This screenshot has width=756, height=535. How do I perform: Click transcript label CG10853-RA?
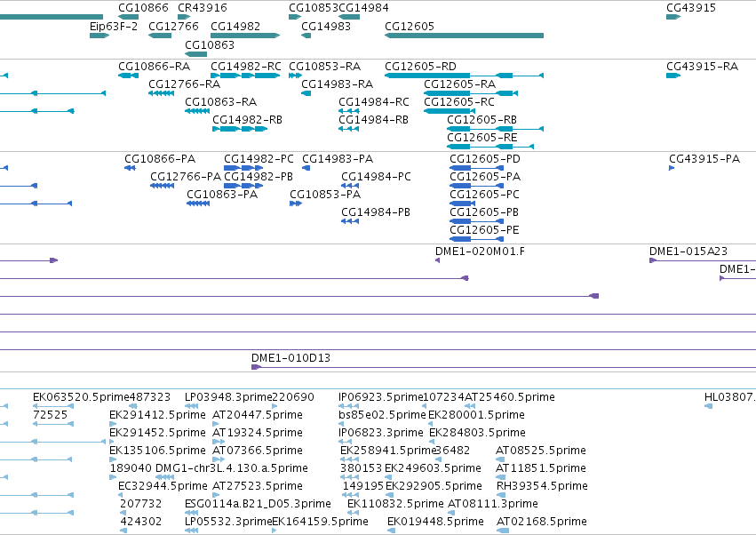coord(325,67)
